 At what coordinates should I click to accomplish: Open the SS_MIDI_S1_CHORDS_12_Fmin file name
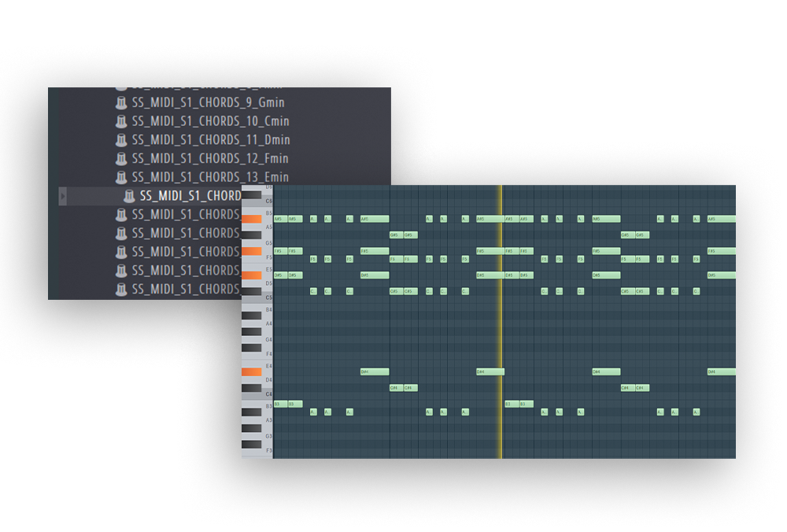click(210, 159)
